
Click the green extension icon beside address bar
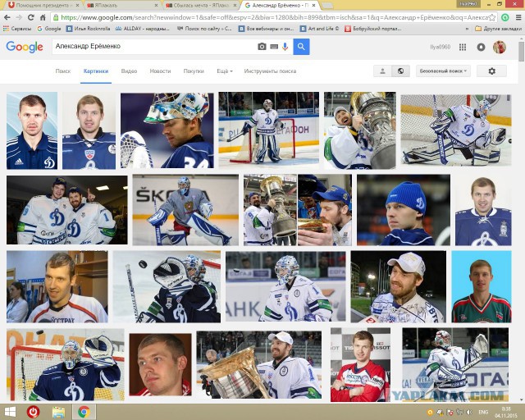pos(505,17)
